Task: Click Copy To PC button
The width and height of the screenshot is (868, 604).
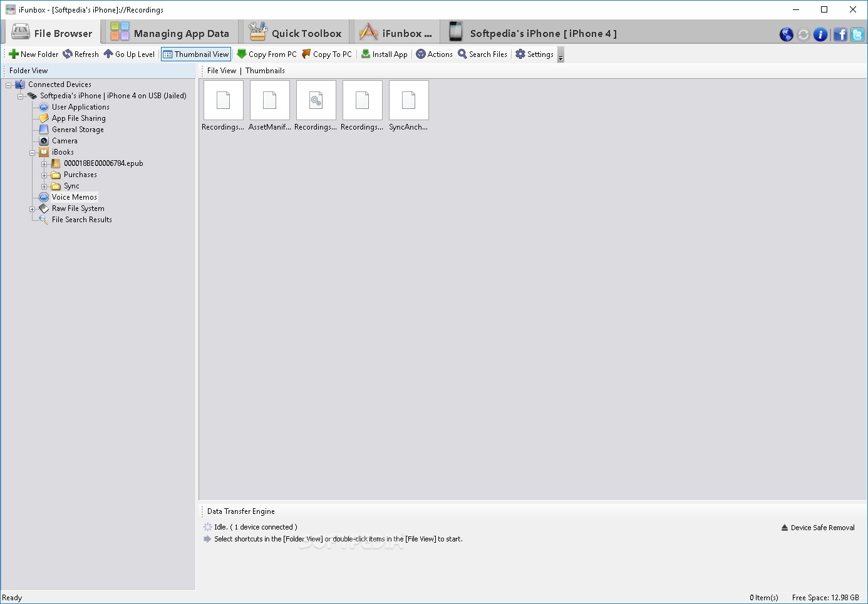Action: (x=327, y=54)
